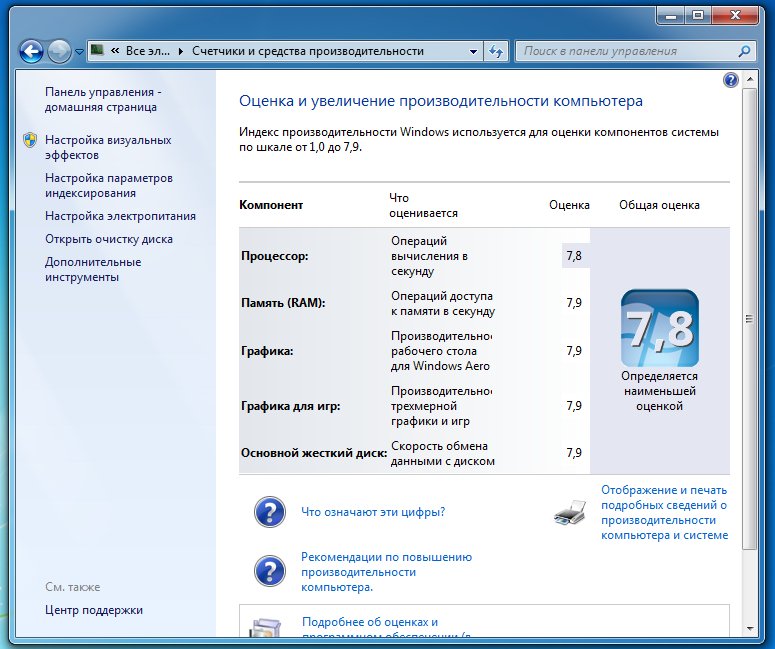775x649 pixels.
Task: Open help with the blue question icon
Action: tap(731, 80)
